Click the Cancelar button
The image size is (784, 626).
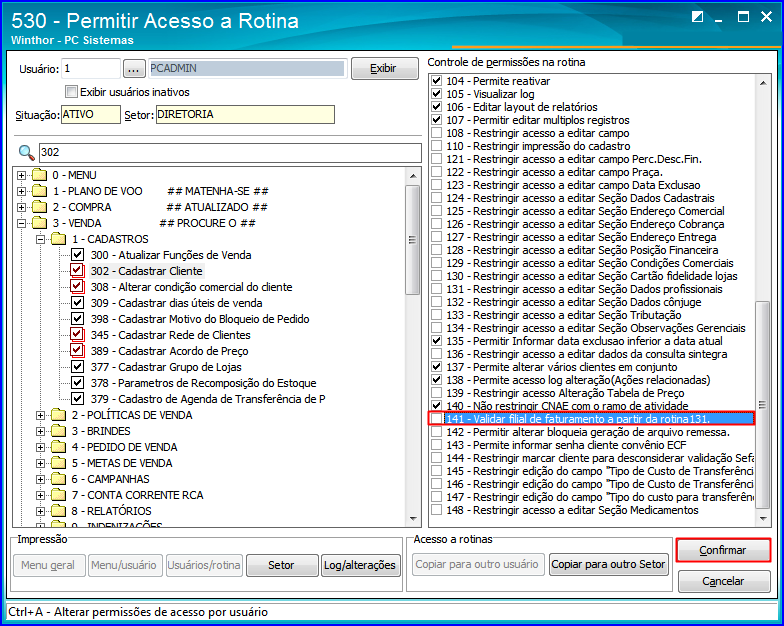(x=723, y=581)
